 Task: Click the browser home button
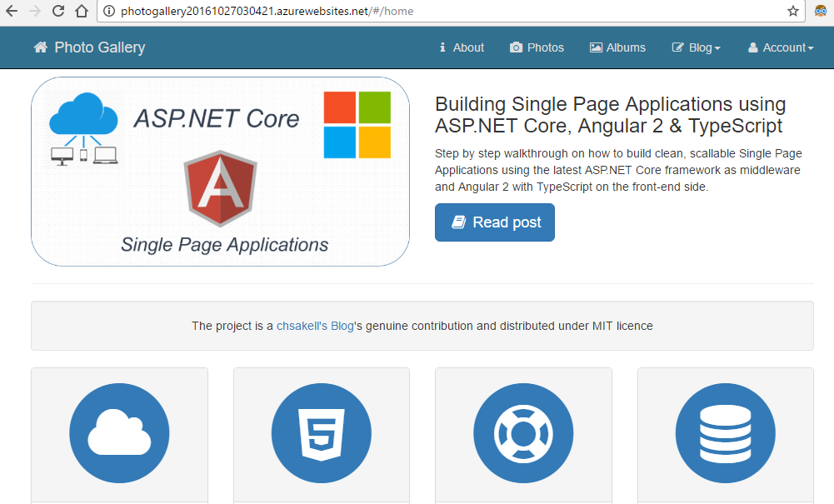81,12
